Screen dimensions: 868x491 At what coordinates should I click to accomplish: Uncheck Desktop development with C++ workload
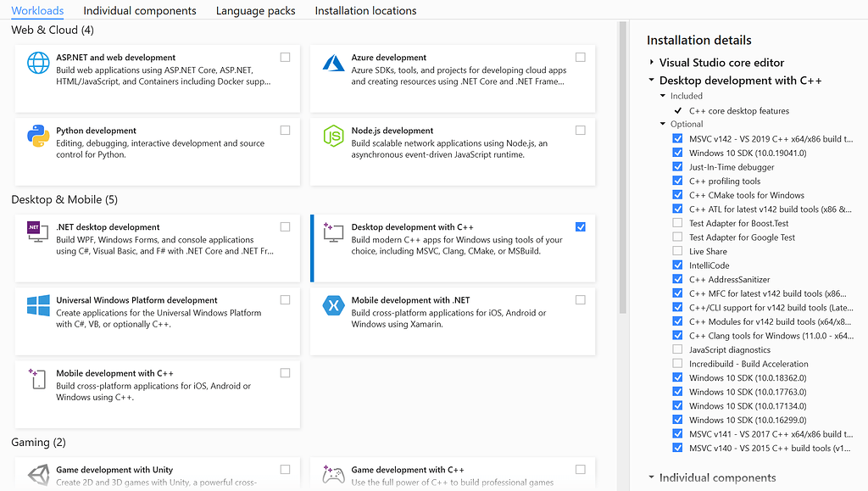580,227
